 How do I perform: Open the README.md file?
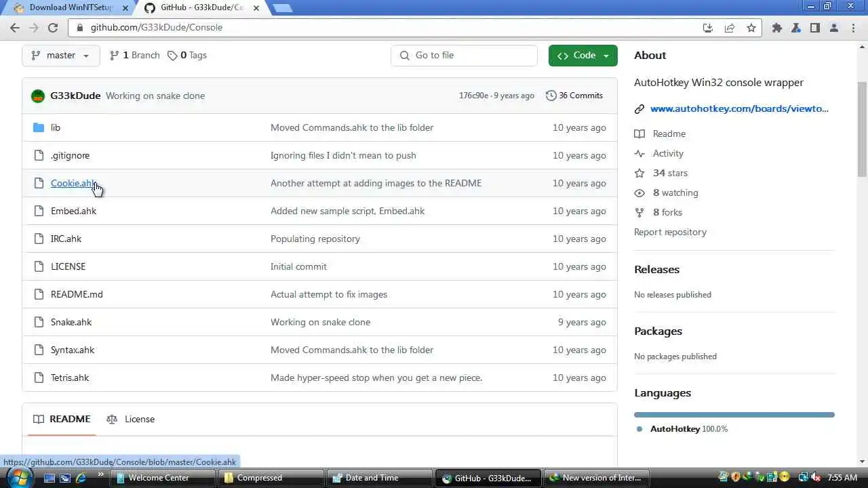(77, 294)
